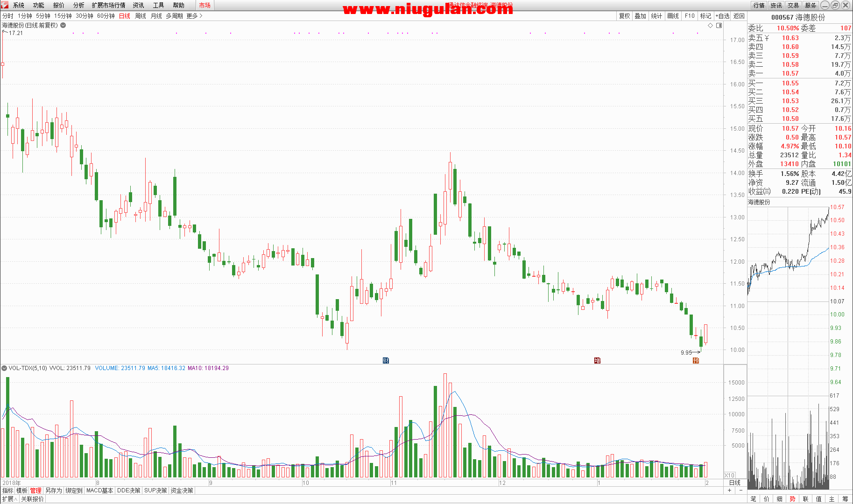Select MACD基本 indicator tab
The image size is (853, 504).
click(100, 490)
